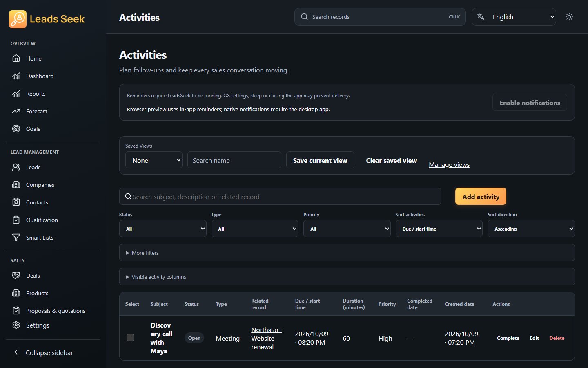The height and width of the screenshot is (368, 588).
Task: Open Deals in the Sales section
Action: (33, 276)
